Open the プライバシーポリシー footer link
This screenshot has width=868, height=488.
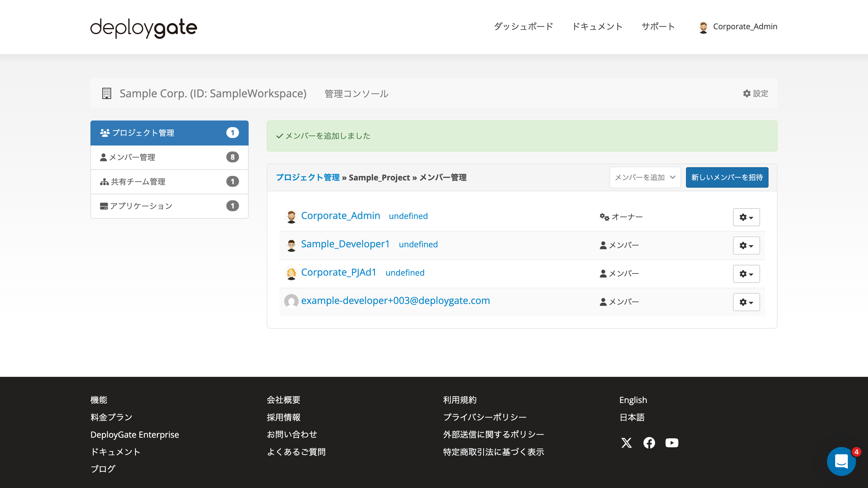click(x=485, y=417)
